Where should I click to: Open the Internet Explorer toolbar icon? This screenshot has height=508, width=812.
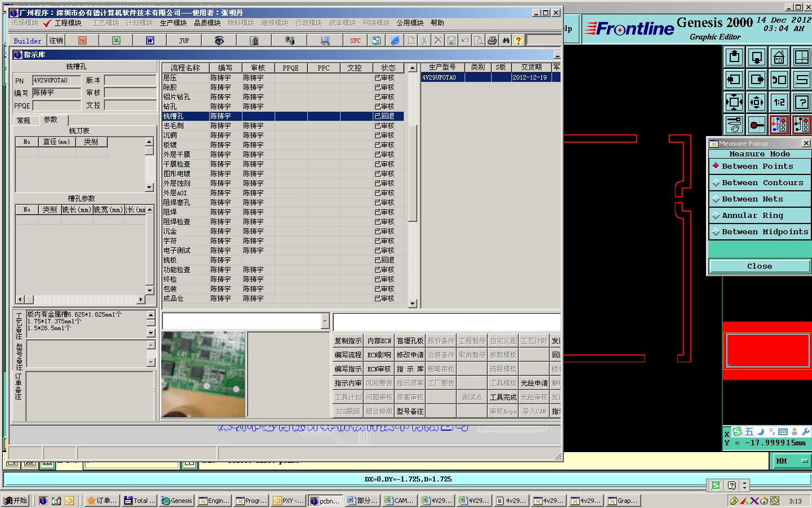(x=395, y=41)
